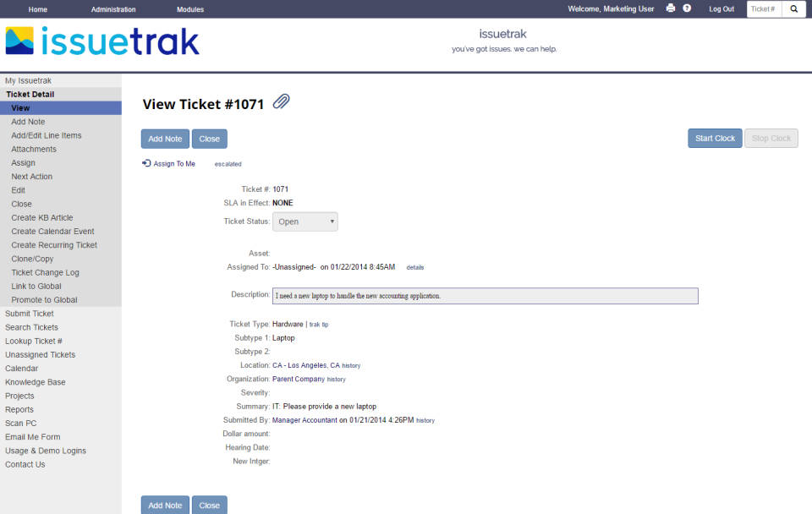
Task: Click Log Out in the top bar
Action: [721, 8]
